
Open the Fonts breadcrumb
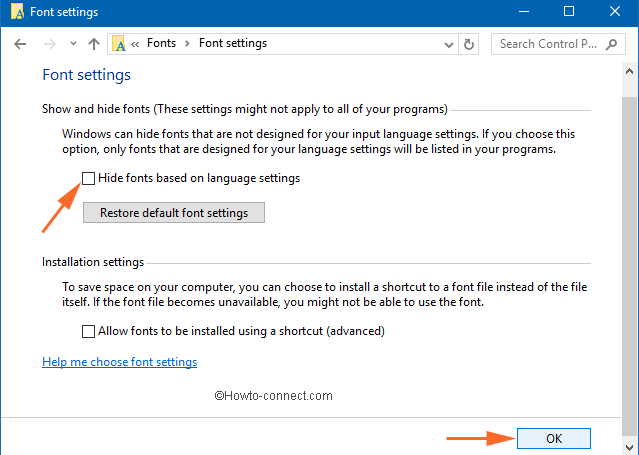(x=161, y=43)
